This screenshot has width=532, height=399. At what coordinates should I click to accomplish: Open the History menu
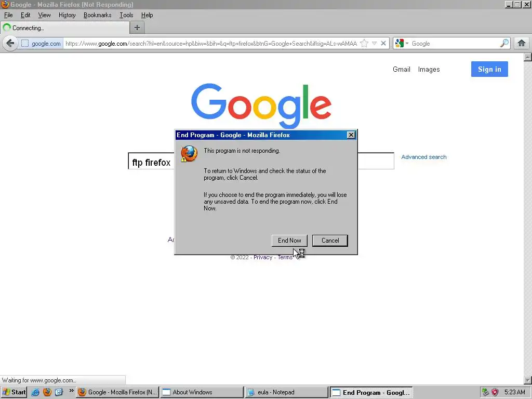pos(67,15)
